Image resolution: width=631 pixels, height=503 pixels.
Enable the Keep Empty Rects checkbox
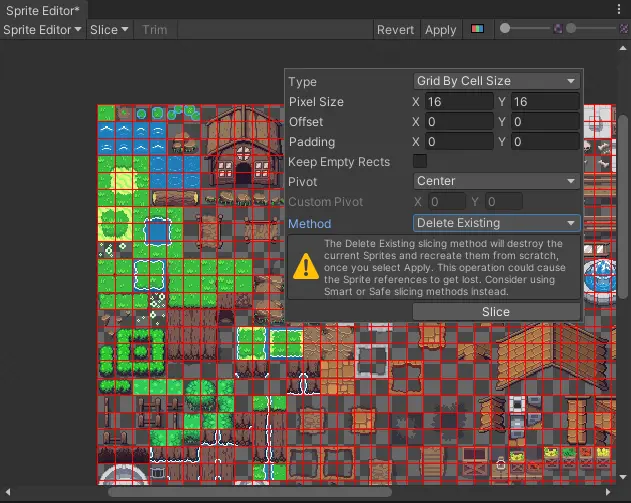420,161
